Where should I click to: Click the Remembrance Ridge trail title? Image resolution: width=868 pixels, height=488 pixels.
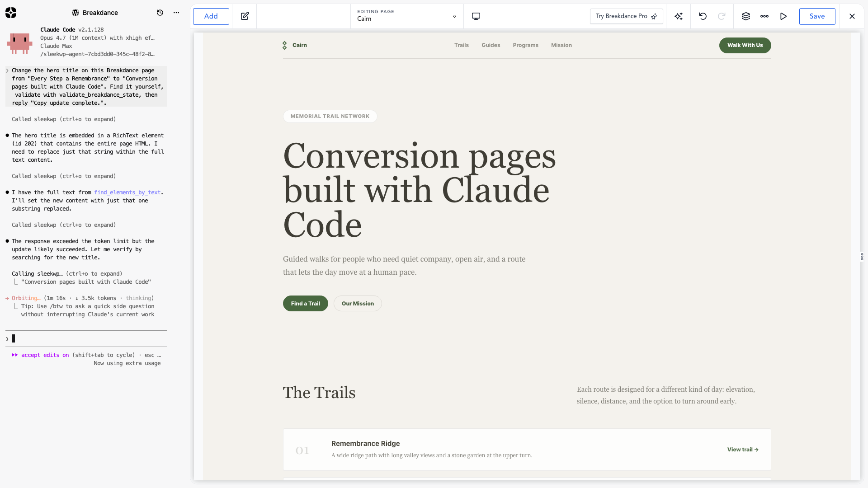pos(366,444)
